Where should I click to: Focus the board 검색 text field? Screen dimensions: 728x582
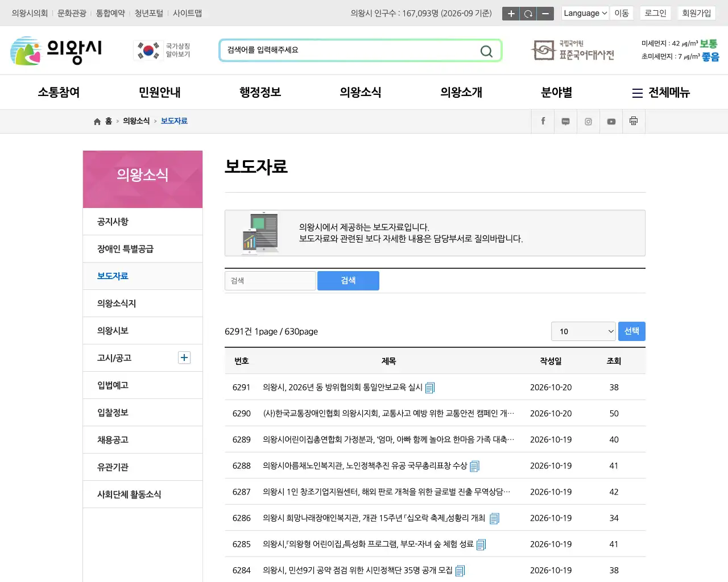coord(270,281)
